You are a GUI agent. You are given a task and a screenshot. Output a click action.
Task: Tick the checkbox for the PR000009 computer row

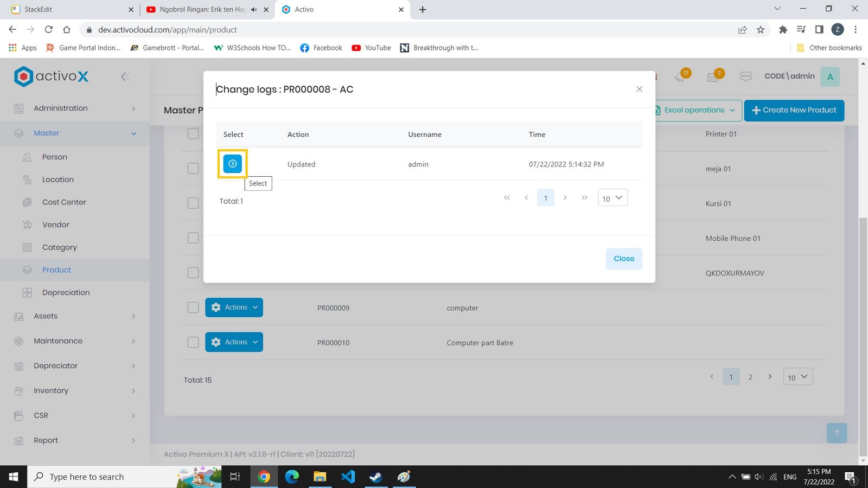(x=193, y=307)
